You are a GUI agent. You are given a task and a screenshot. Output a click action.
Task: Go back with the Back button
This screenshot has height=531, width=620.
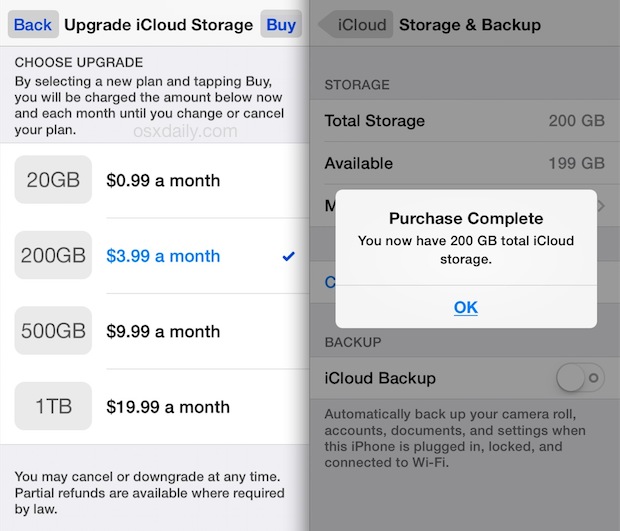[x=33, y=24]
